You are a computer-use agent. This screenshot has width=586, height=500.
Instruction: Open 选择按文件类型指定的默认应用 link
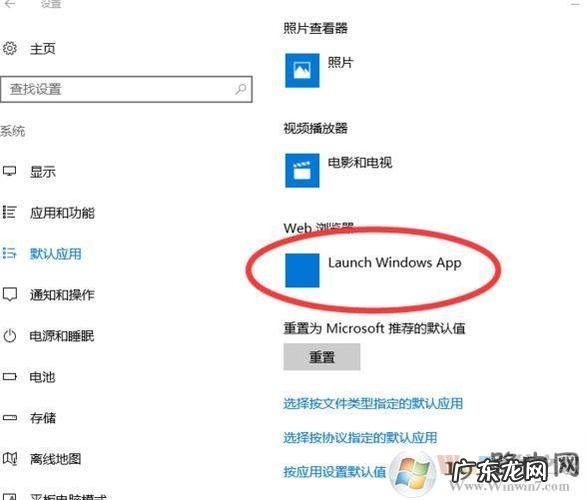[x=373, y=403]
